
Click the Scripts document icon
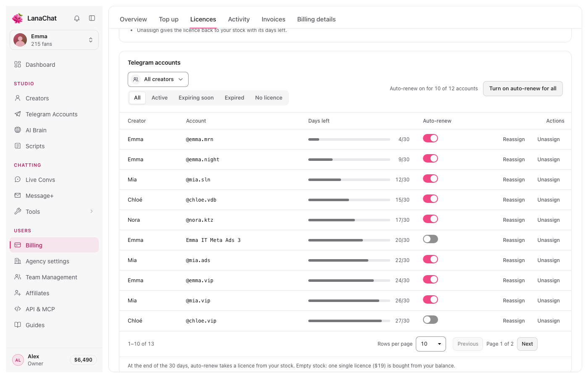[18, 146]
